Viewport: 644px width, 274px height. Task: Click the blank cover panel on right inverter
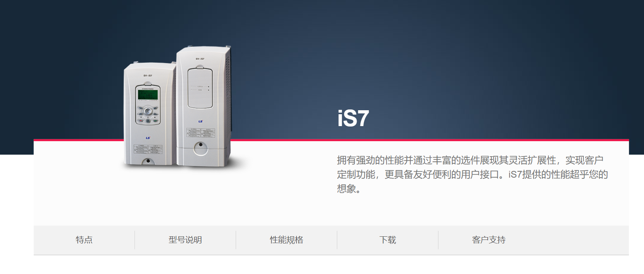(x=200, y=88)
